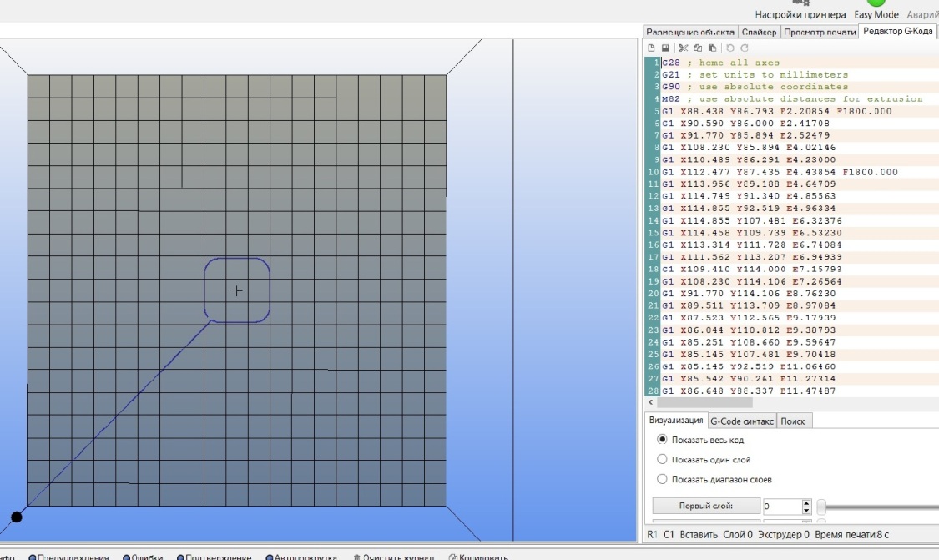Select 'Показать диапазон слоев' radio button

pyautogui.click(x=663, y=479)
